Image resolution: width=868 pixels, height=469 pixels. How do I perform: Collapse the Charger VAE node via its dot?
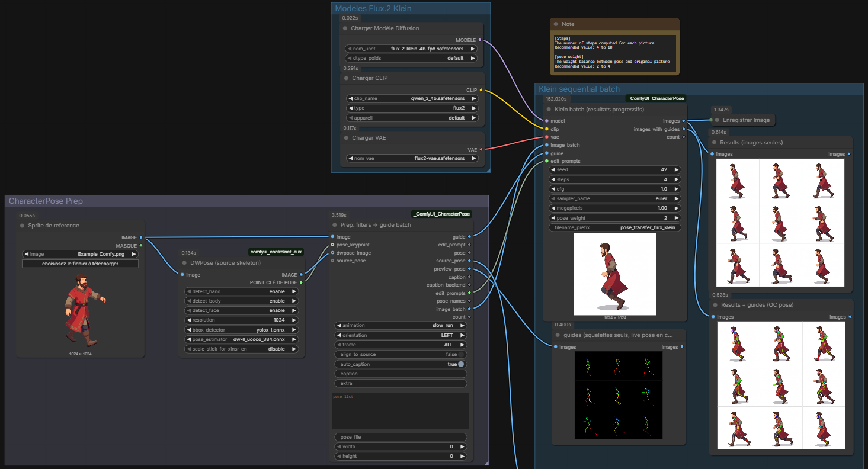point(346,138)
